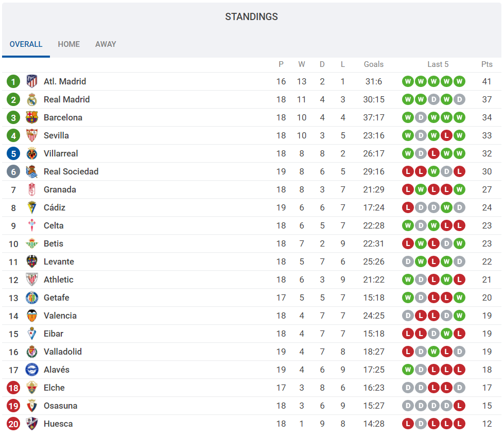Click the Athletic club crest
Screen dimensions: 504x438
pos(32,279)
